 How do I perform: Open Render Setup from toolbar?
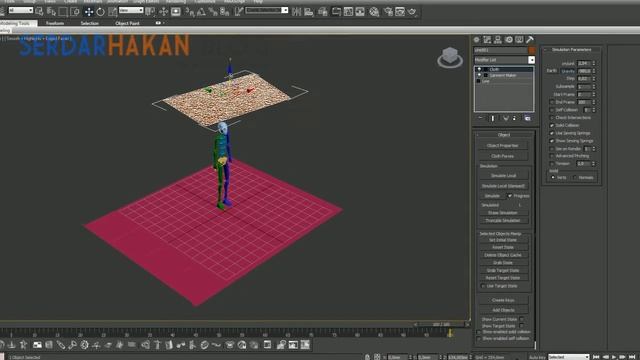(x=388, y=12)
